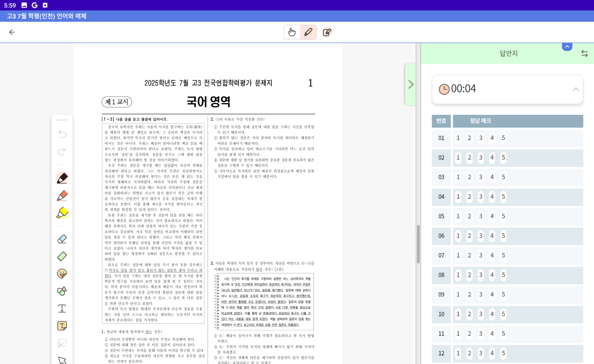Click the undo arrow in toolbar
The width and height of the screenshot is (594, 364).
[62, 134]
